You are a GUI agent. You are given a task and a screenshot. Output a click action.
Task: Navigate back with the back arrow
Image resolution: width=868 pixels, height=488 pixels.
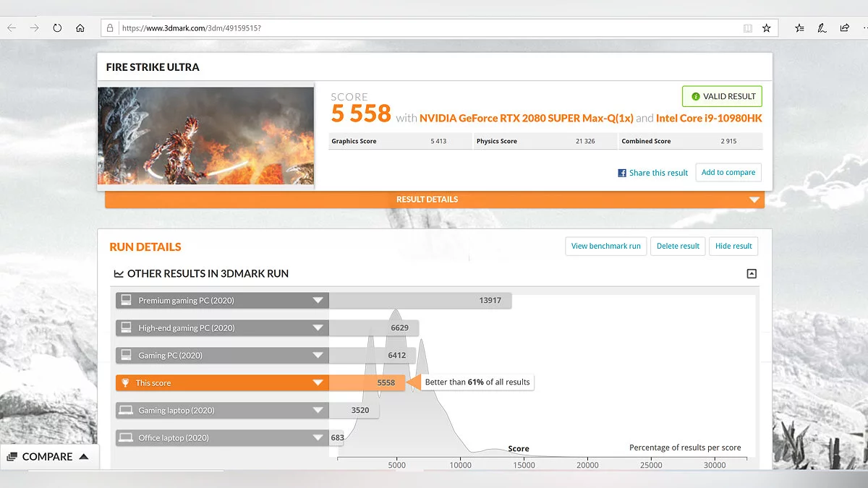(x=12, y=28)
